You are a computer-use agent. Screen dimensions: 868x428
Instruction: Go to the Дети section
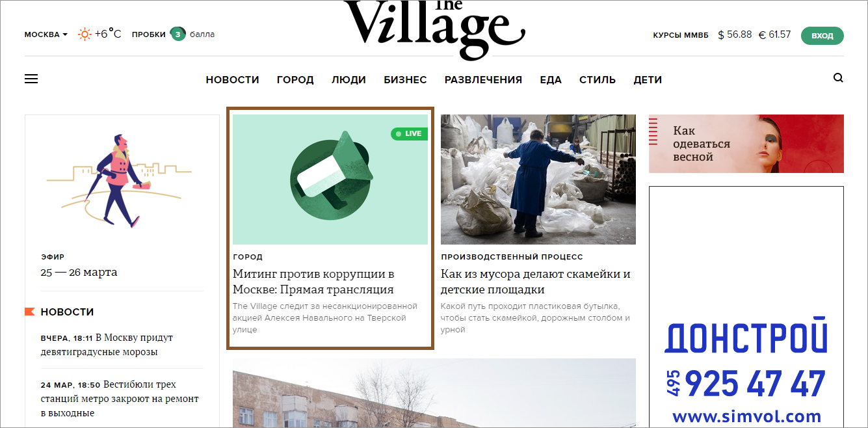[648, 79]
